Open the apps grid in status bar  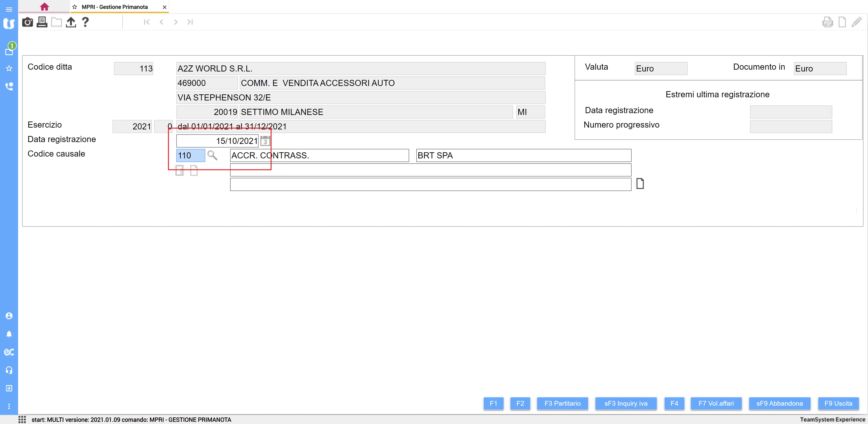(x=22, y=419)
